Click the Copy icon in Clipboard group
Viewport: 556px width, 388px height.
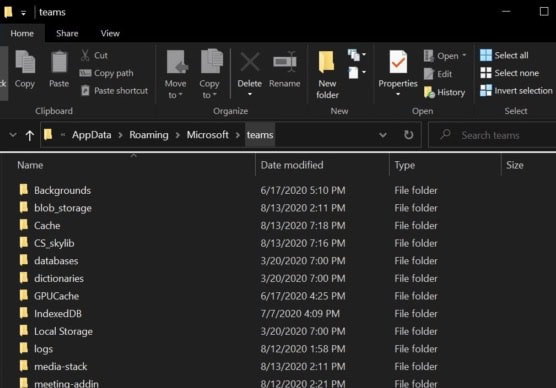(25, 62)
